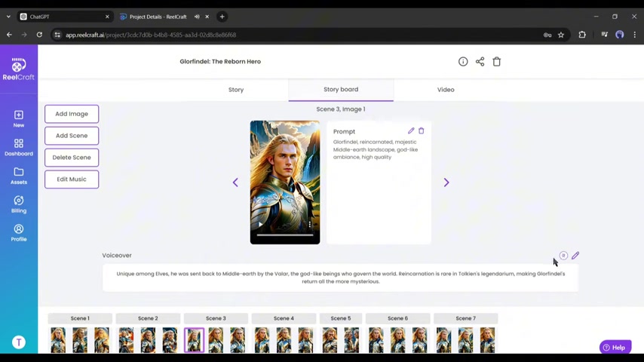Open the first thumbnail of Scene 1

coord(58,340)
